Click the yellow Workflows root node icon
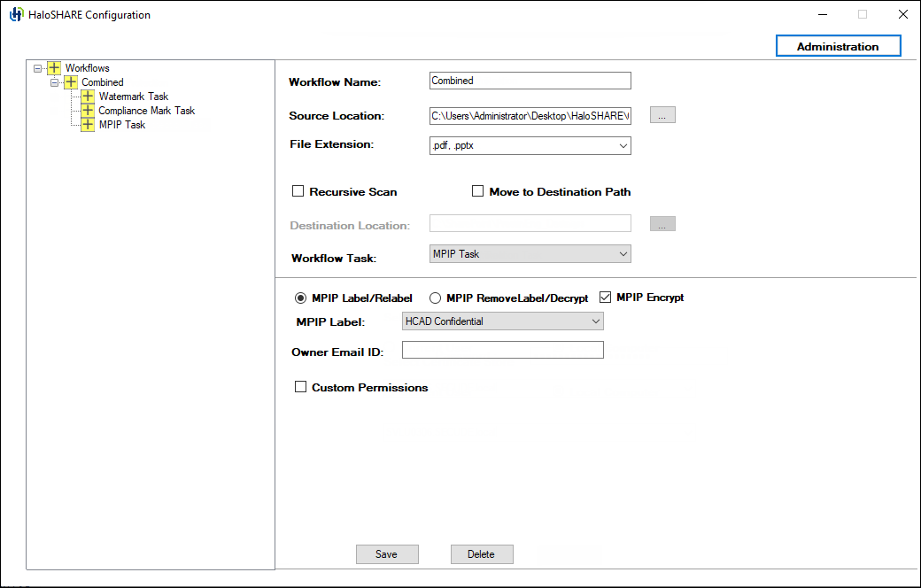 (x=55, y=68)
